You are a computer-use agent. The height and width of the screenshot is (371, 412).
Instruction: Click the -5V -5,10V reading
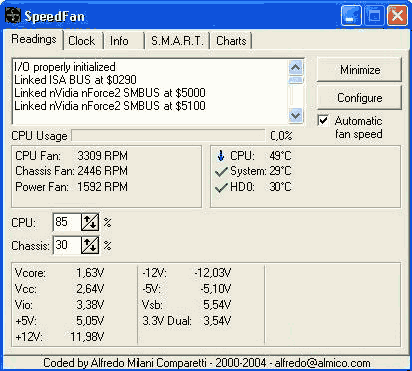click(187, 289)
